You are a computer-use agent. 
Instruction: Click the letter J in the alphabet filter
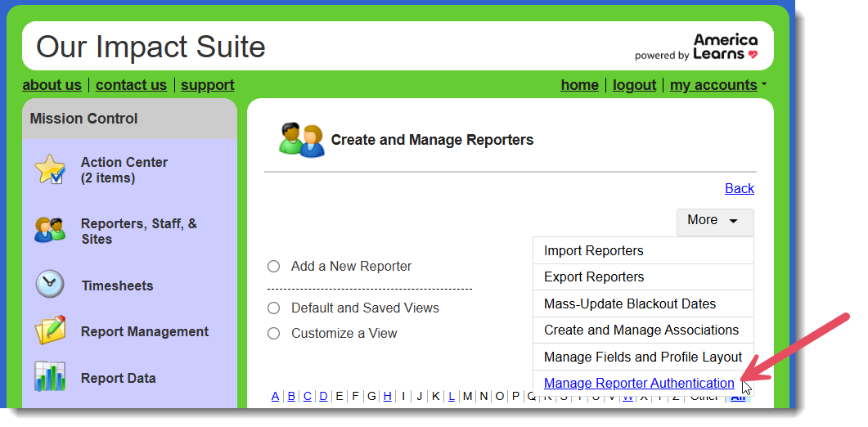pyautogui.click(x=420, y=396)
